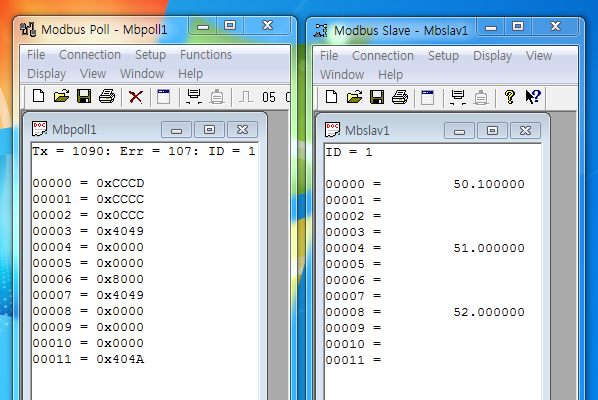Image resolution: width=598 pixels, height=400 pixels.
Task: Select register 00001 = 0xCCCC in Mbpoll1
Action: pyautogui.click(x=88, y=199)
